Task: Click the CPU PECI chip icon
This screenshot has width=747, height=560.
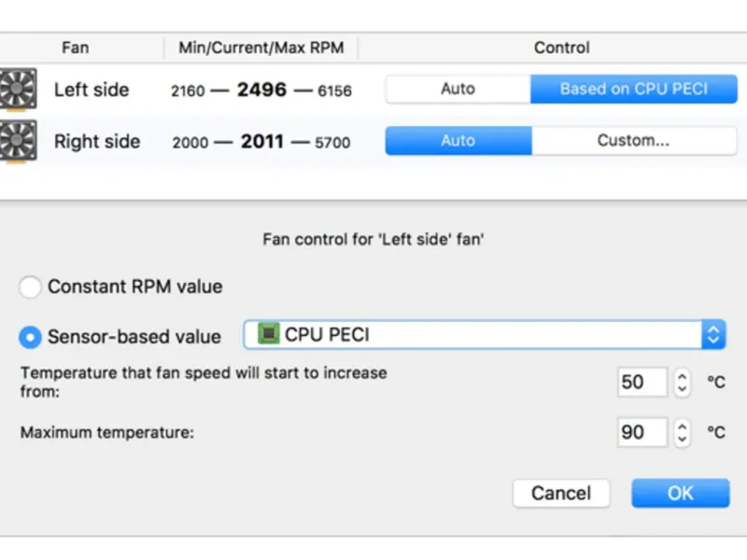Action: pos(269,335)
